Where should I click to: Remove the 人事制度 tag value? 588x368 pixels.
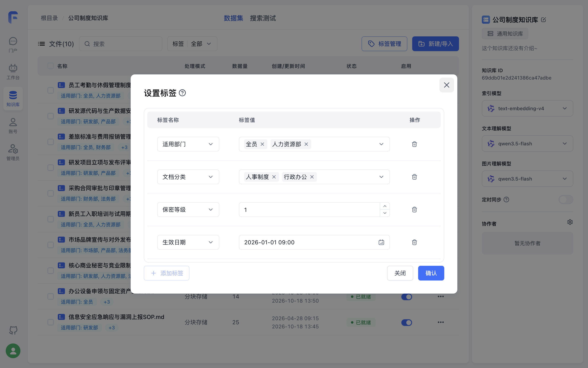274,177
